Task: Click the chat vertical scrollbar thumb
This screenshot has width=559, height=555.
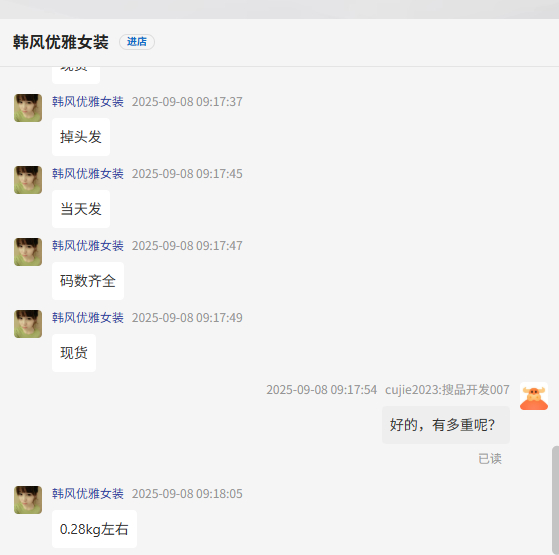Action: 555,500
